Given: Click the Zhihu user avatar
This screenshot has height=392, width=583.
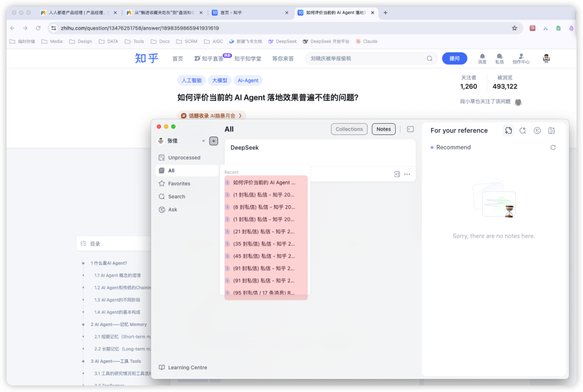Looking at the screenshot, I should click(x=546, y=58).
